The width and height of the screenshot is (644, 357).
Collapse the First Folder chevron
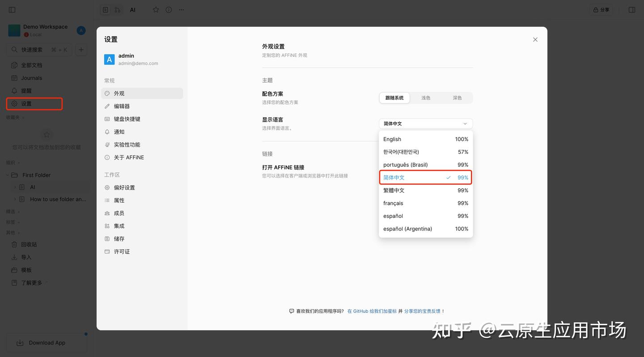coord(8,175)
